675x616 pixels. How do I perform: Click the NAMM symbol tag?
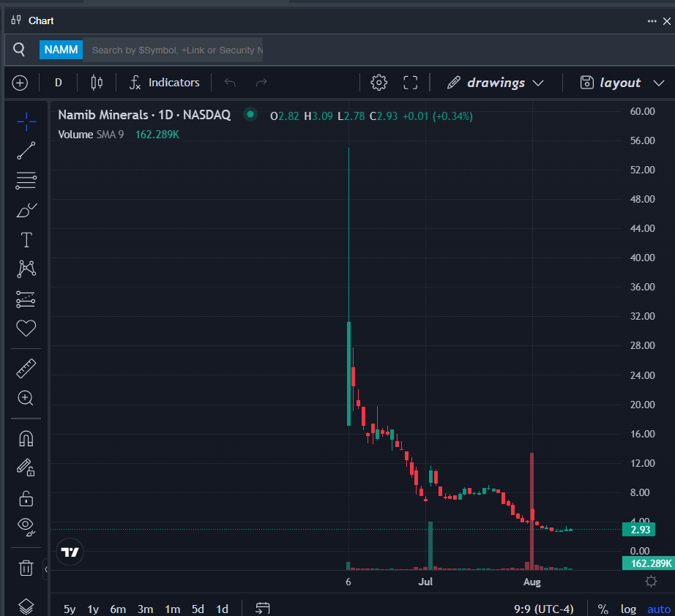click(61, 50)
